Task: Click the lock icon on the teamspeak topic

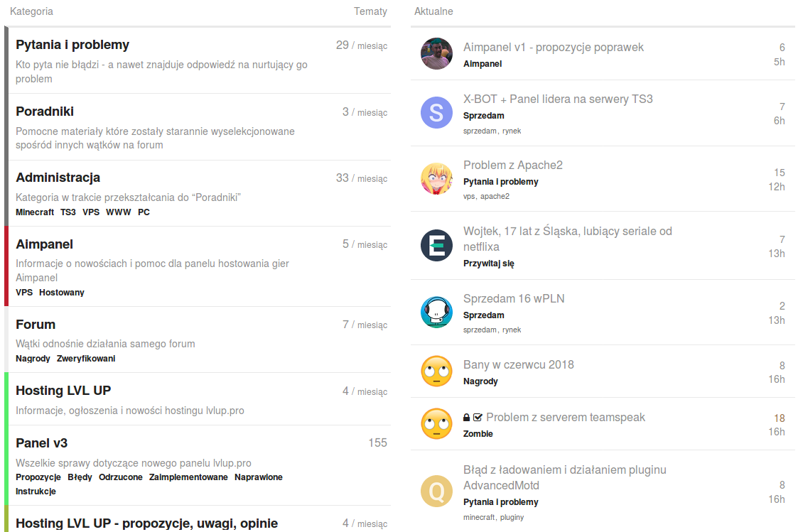Action: 466,418
